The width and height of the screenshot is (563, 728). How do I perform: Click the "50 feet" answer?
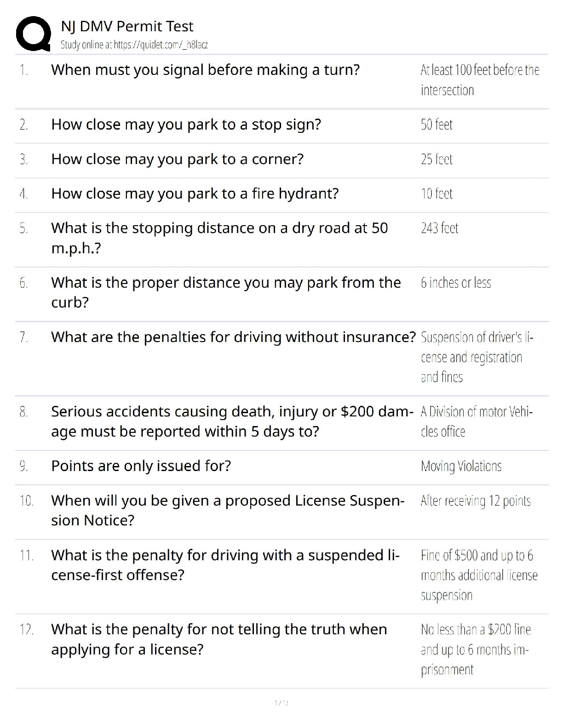pyautogui.click(x=437, y=125)
